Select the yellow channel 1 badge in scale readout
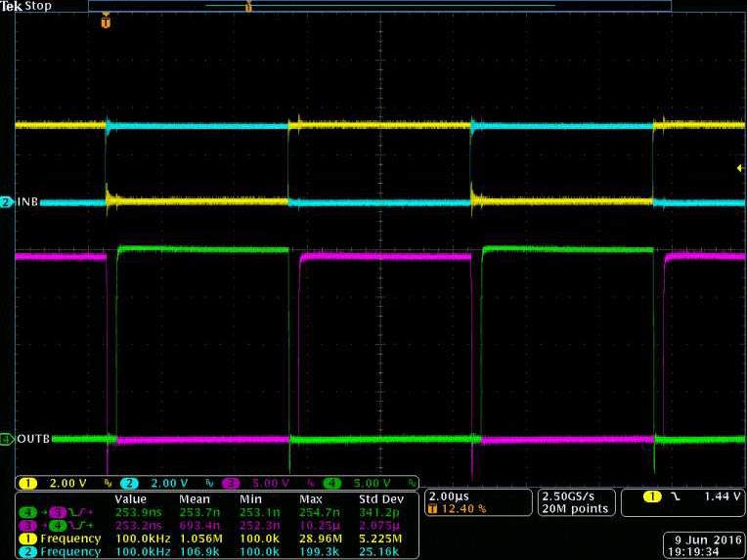The height and width of the screenshot is (560, 747). (27, 484)
